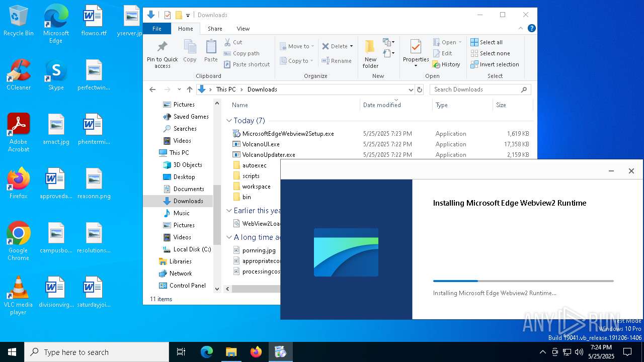Click Paste shortcut option

247,64
